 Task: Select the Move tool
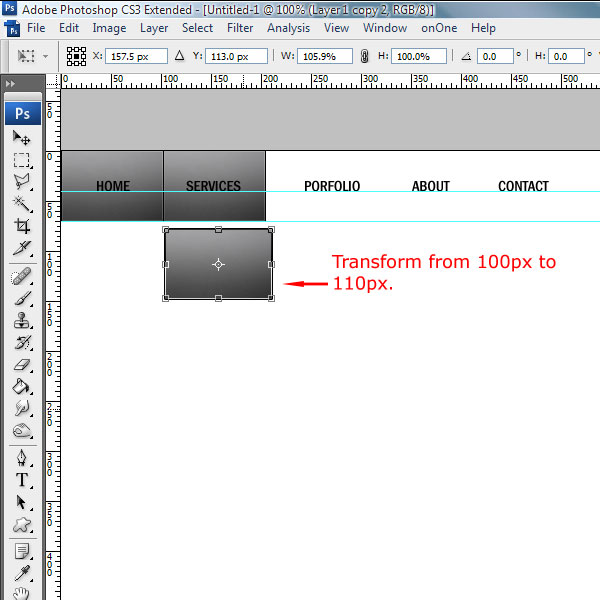(21, 138)
